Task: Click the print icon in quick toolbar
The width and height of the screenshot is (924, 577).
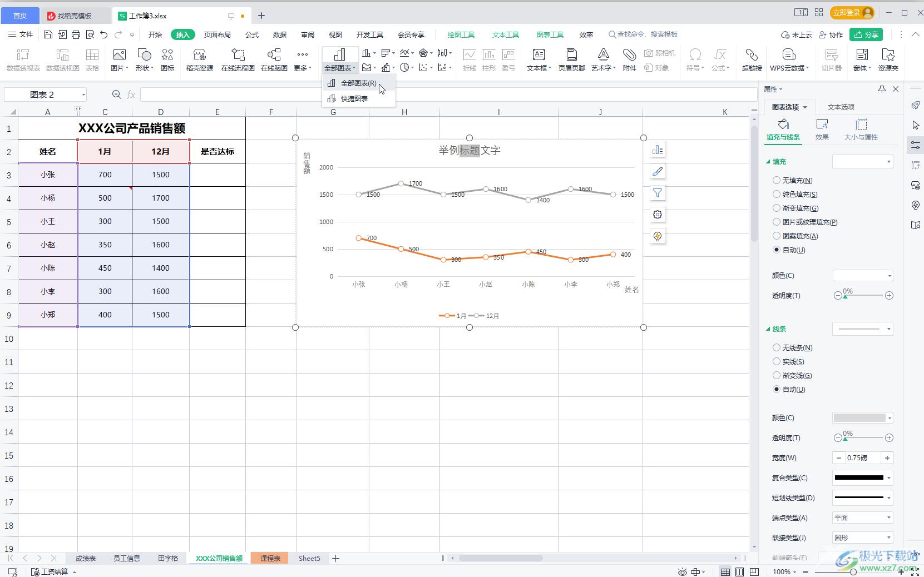Action: 76,34
